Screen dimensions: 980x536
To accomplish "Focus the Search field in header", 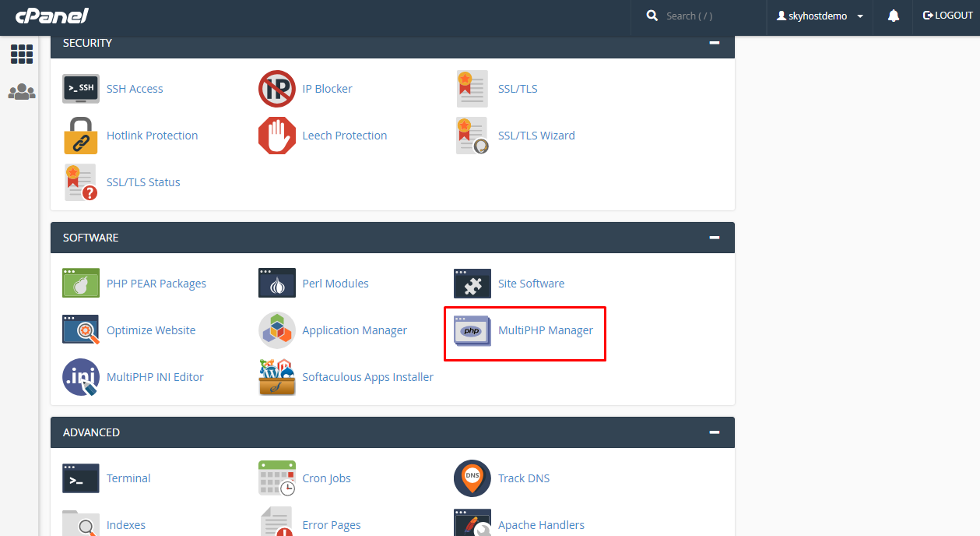I will coord(711,16).
